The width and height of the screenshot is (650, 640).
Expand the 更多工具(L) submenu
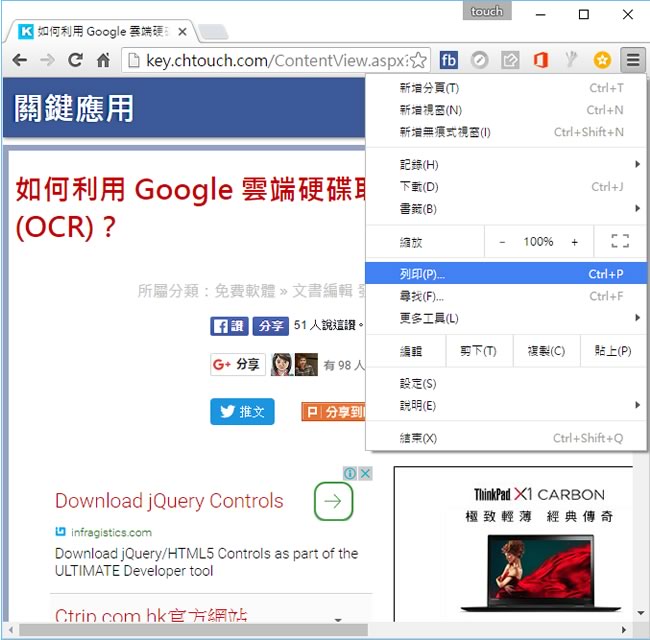tap(506, 318)
